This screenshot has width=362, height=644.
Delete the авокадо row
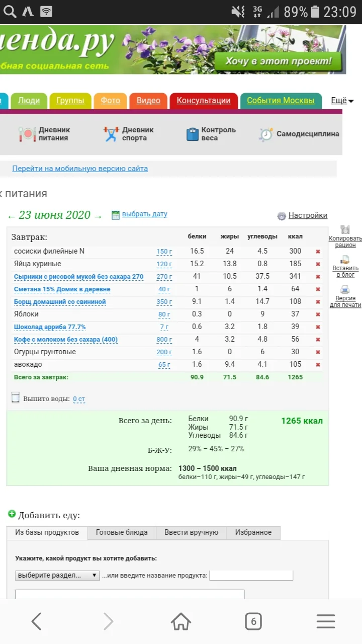(318, 364)
